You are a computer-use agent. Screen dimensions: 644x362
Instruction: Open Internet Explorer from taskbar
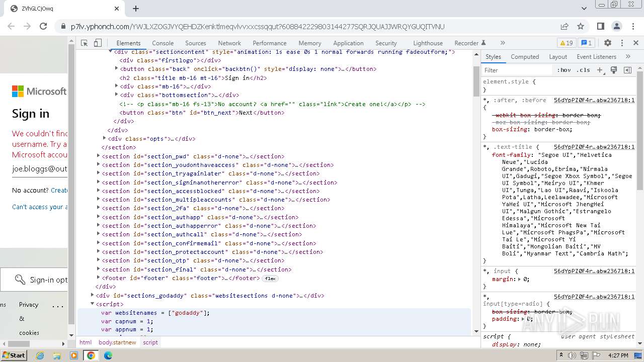[40, 355]
